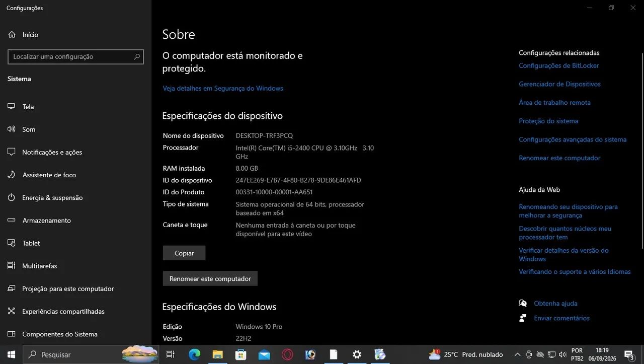Open Enviar comentários feedback icon

523,318
